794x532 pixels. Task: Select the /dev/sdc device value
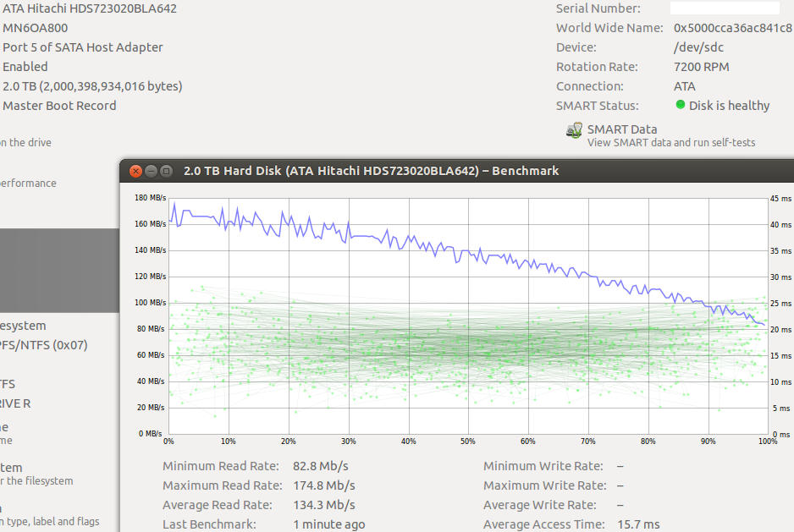pos(698,47)
